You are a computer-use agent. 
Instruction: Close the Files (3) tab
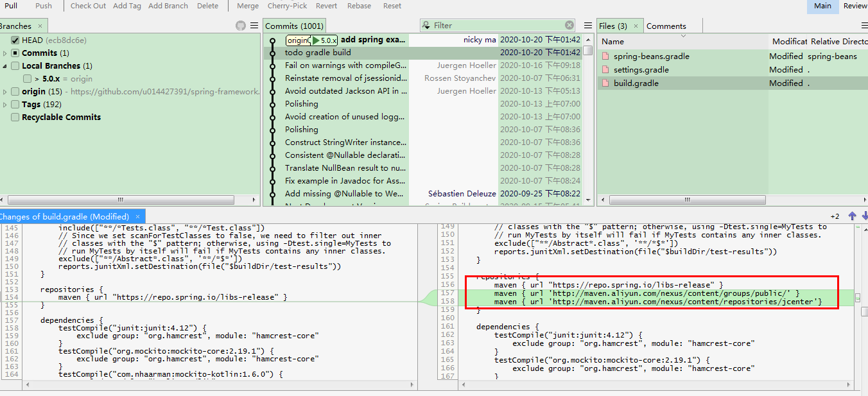(x=636, y=26)
